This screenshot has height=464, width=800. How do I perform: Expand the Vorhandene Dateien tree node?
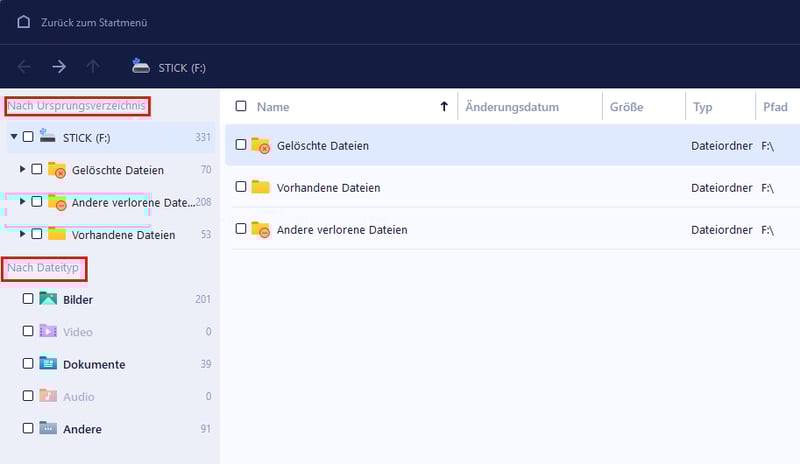pos(23,235)
